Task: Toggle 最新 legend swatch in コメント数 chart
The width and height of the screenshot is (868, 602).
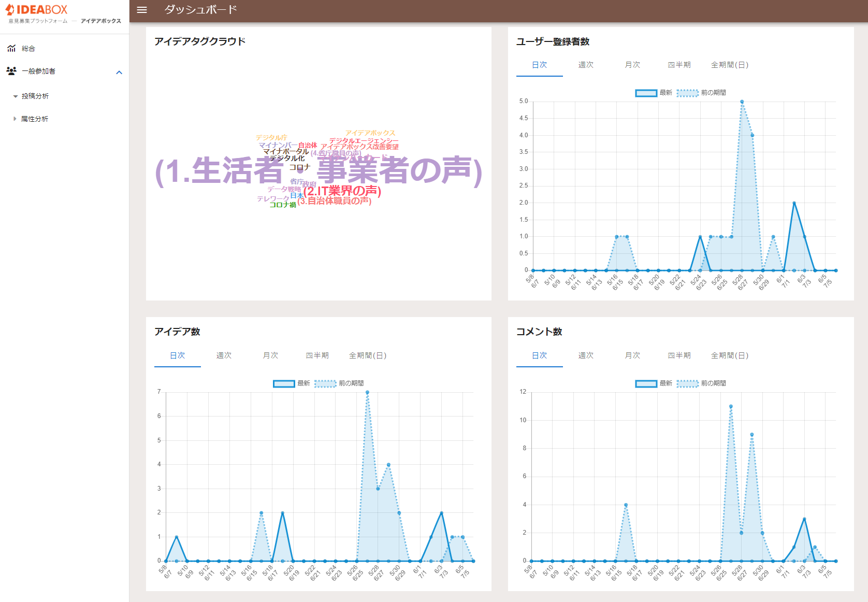Action: [x=646, y=383]
